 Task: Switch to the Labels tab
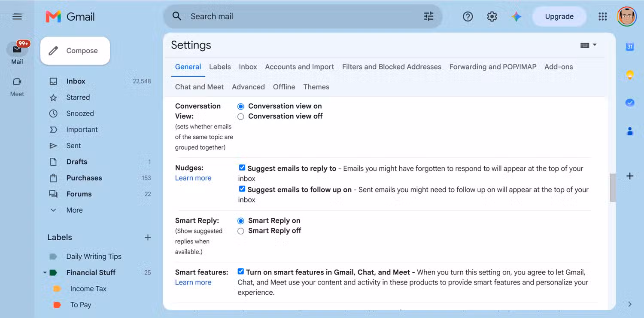tap(220, 67)
